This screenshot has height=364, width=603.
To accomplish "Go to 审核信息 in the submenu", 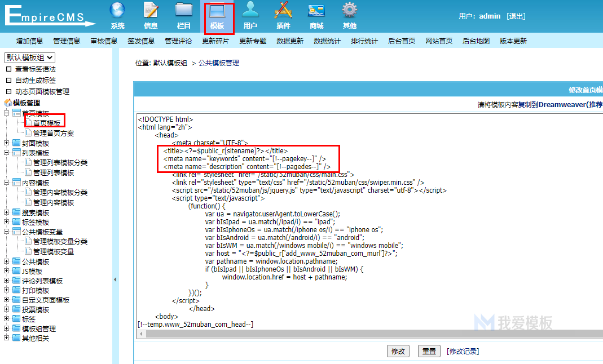I will [x=104, y=41].
